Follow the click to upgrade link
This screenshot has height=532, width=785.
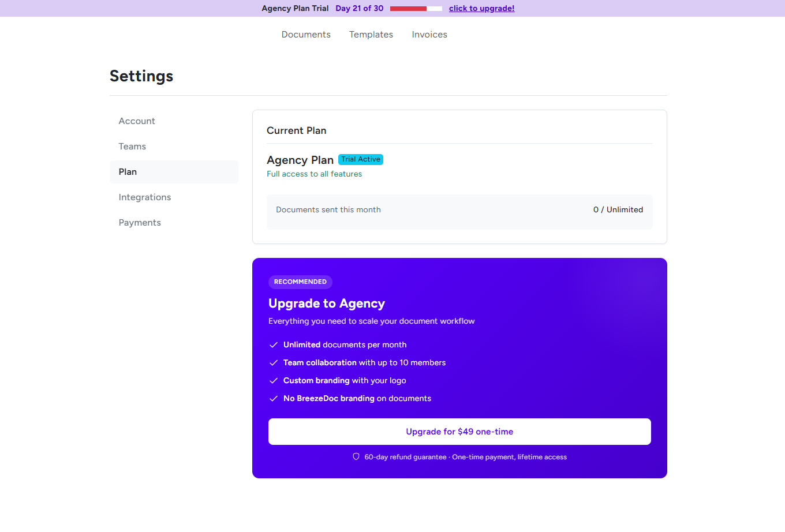481,8
